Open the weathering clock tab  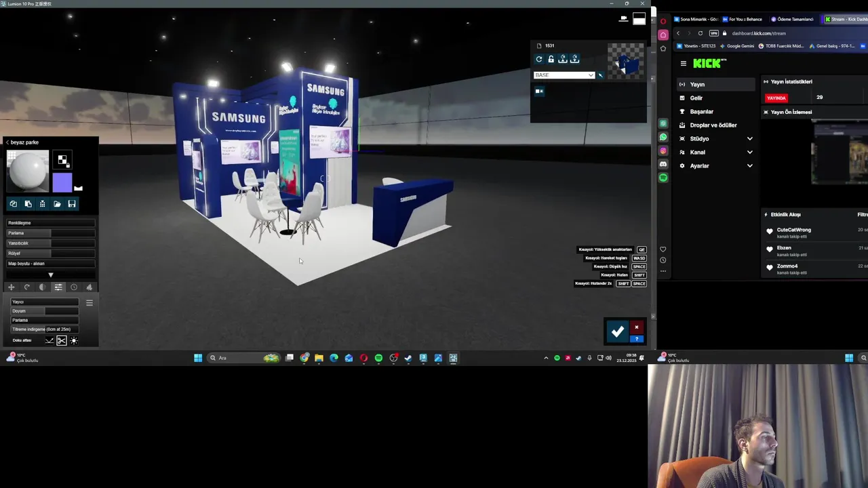(x=74, y=287)
